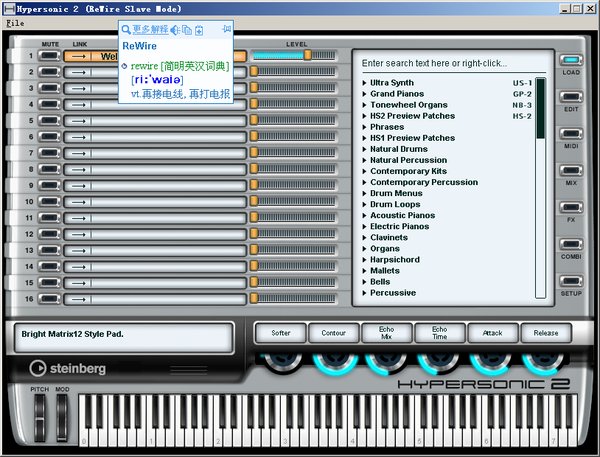Click the link arrow on channel 14

pyautogui.click(x=78, y=266)
